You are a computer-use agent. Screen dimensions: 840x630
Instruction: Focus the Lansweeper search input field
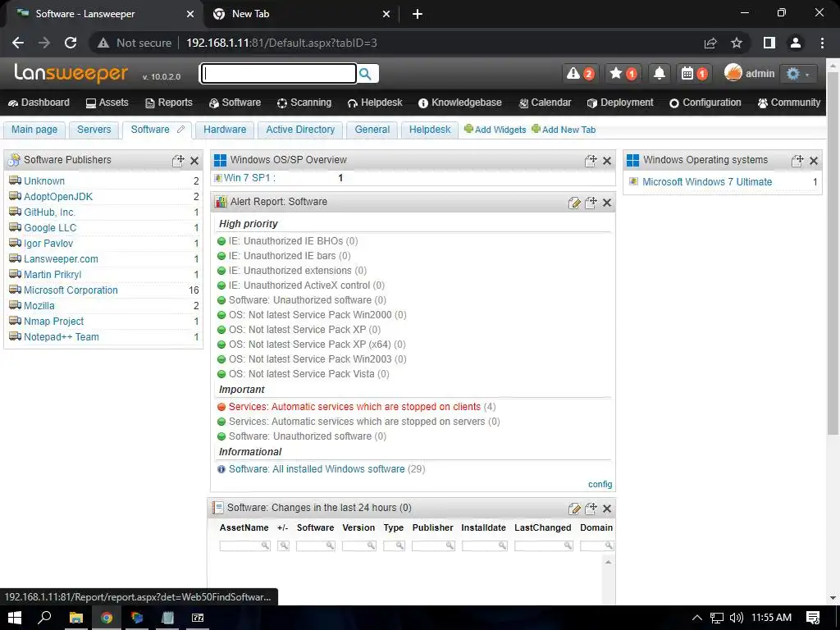tap(278, 73)
